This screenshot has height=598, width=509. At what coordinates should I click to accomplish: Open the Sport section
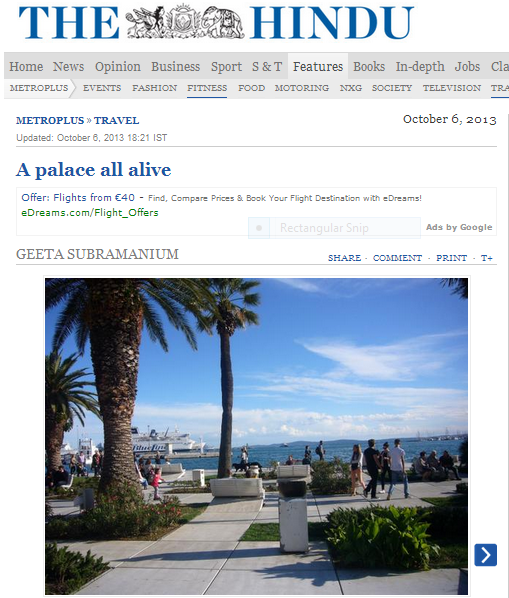pyautogui.click(x=226, y=66)
